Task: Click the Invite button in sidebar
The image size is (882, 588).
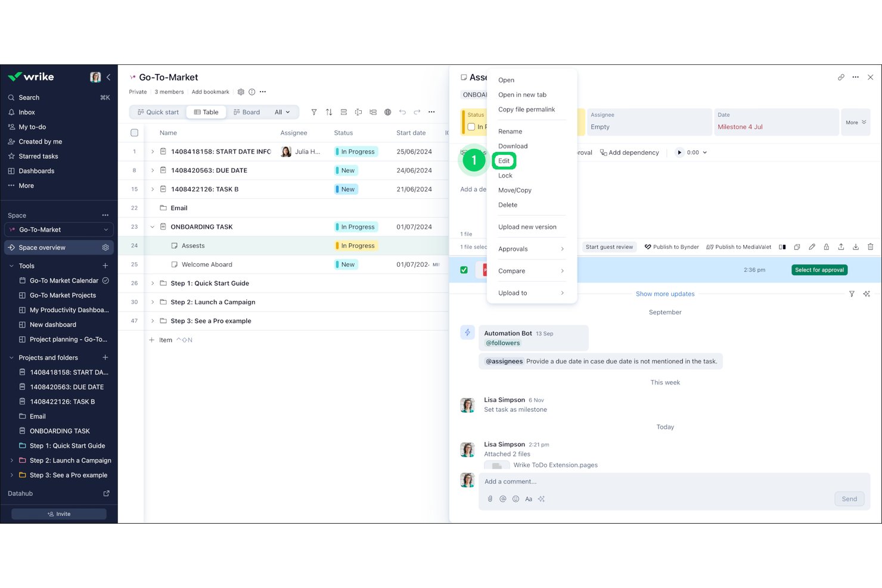Action: (59, 514)
